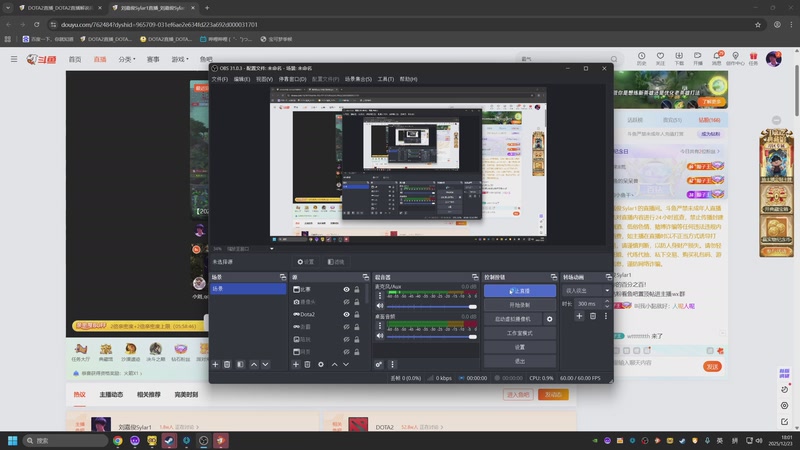Mute the 麦克风/Aux speaker icon

click(x=380, y=306)
